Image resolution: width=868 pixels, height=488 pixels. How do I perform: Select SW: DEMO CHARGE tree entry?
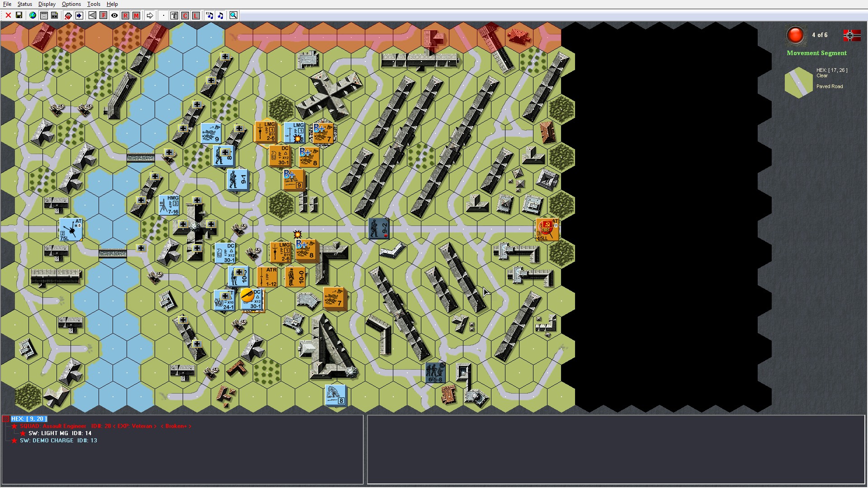coord(47,441)
